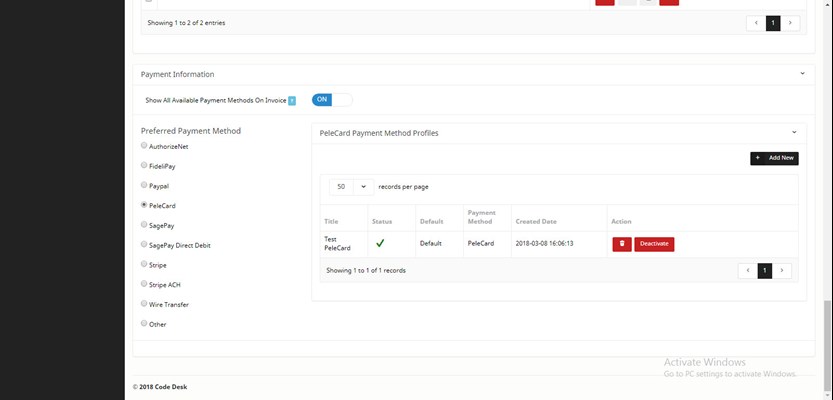This screenshot has height=400, width=833.
Task: Click 'Showing 1 to 1 of 1 records' text
Action: pyautogui.click(x=366, y=270)
